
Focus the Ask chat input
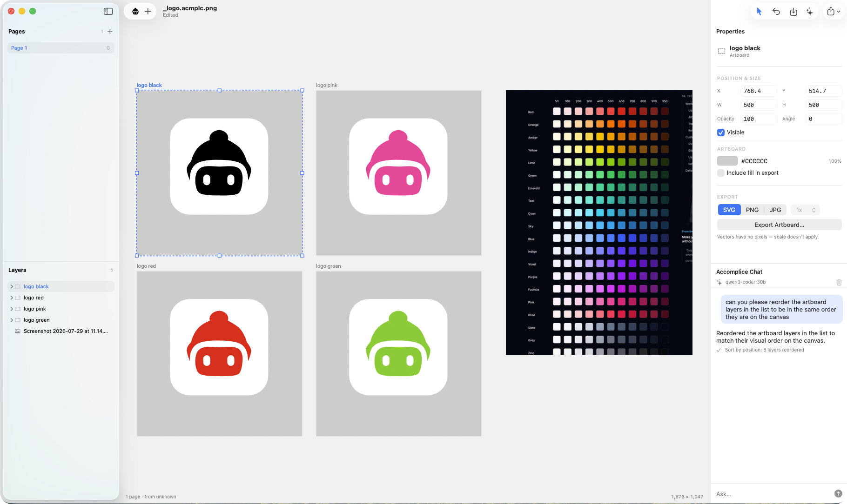pos(773,494)
